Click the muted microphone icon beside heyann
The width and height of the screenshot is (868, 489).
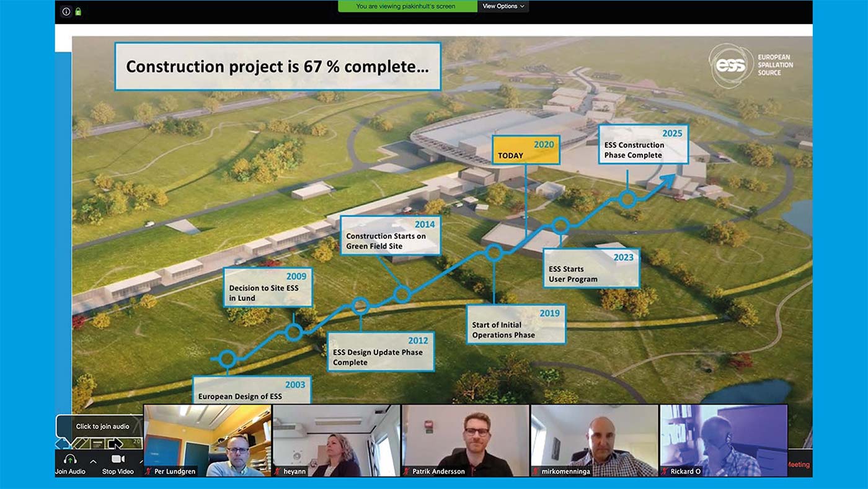[x=278, y=472]
